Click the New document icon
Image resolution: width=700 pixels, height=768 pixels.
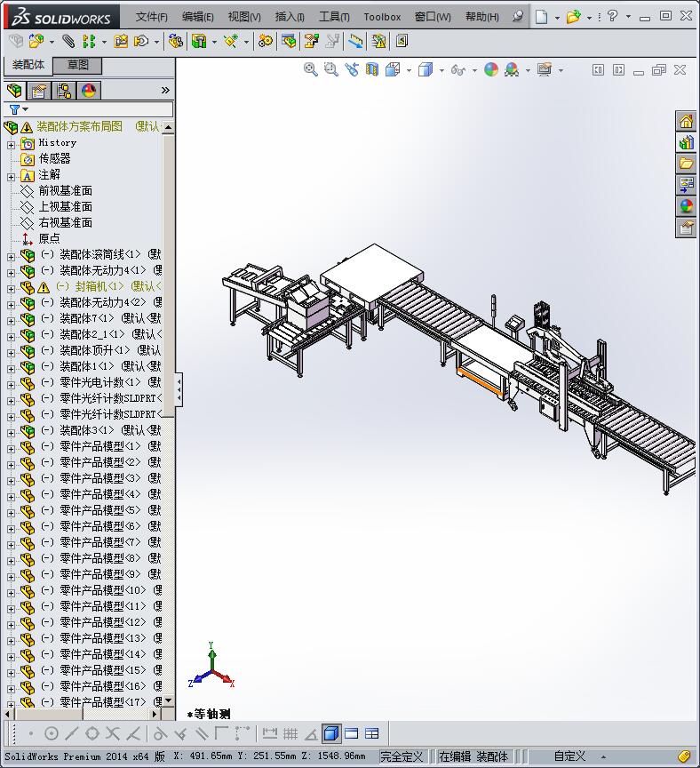(x=541, y=17)
